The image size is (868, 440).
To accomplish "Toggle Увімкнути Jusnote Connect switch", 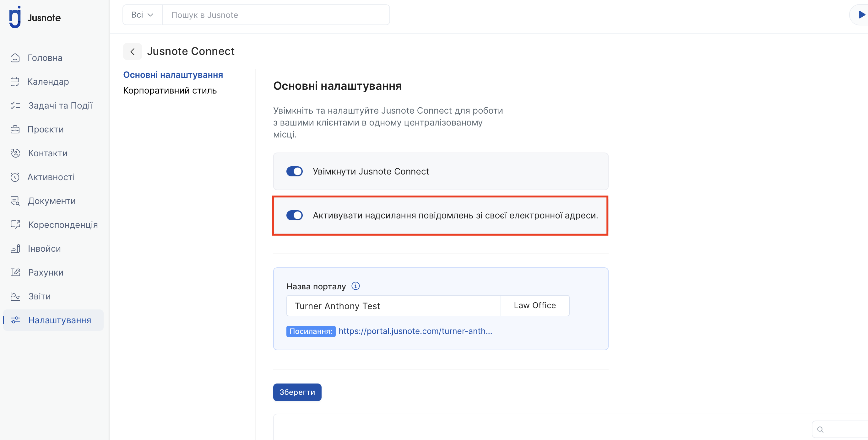I will tap(295, 171).
